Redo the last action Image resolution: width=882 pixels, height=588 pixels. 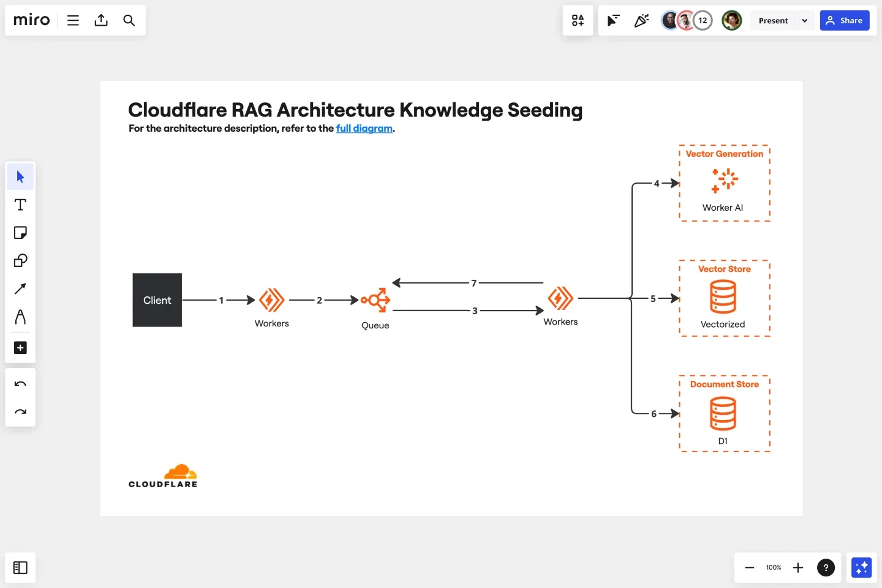pos(20,412)
